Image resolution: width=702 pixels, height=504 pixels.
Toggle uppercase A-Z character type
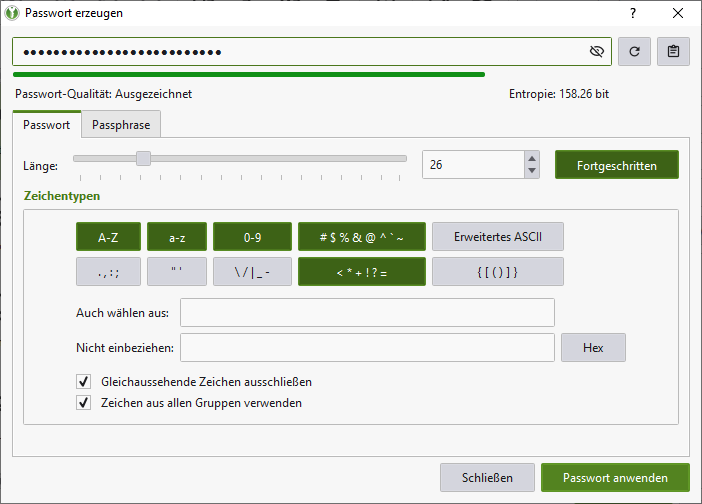pos(108,237)
